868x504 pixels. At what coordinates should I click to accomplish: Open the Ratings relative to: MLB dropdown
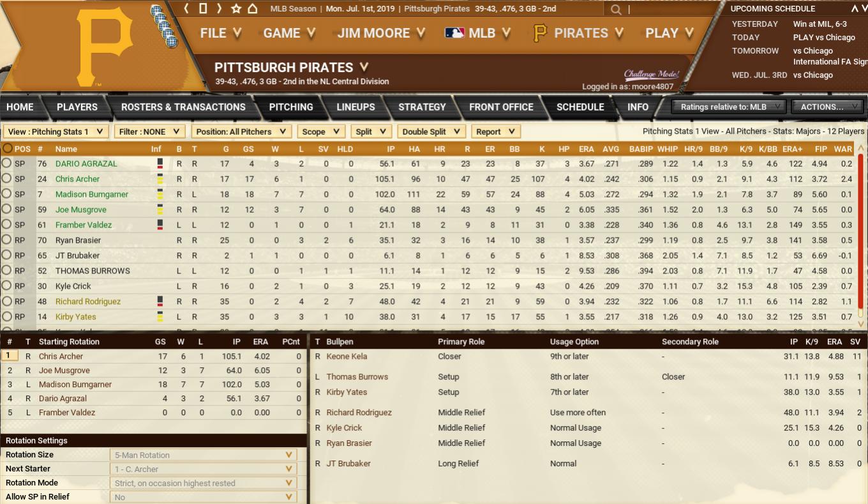coord(729,107)
